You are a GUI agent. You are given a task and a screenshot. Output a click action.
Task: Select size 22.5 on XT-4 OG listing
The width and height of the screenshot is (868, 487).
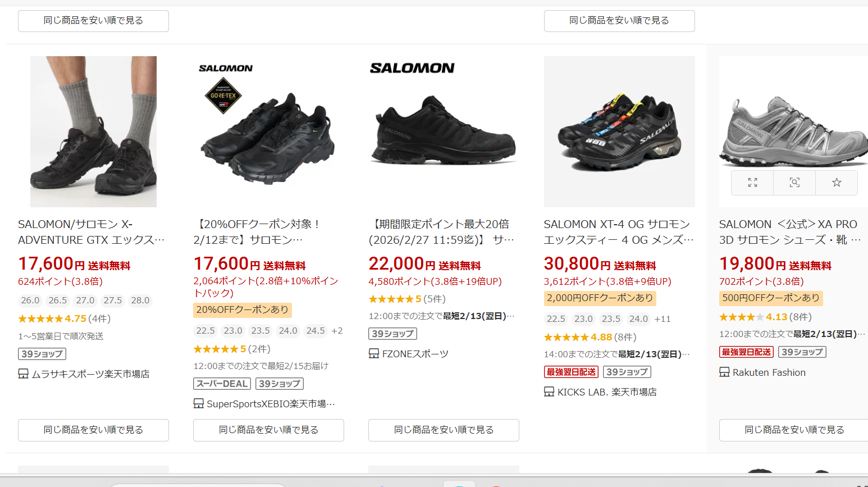click(x=556, y=318)
